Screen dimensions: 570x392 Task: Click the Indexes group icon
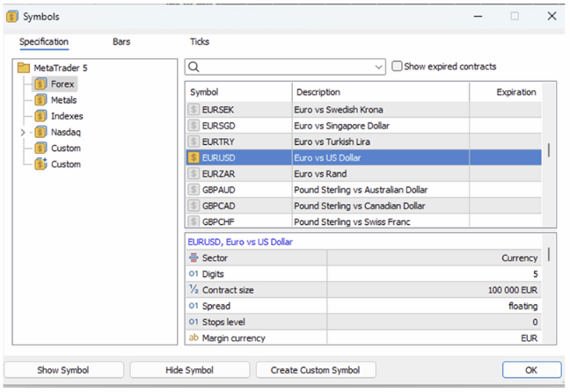coord(40,116)
